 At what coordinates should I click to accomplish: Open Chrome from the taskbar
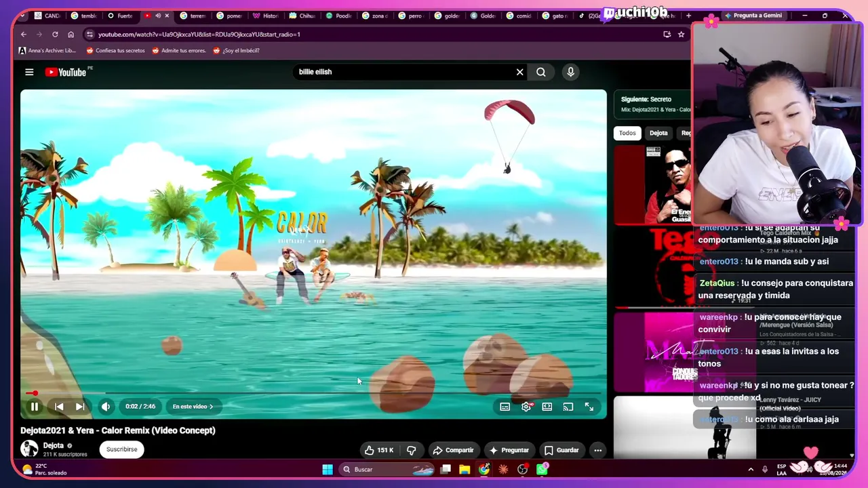(484, 469)
